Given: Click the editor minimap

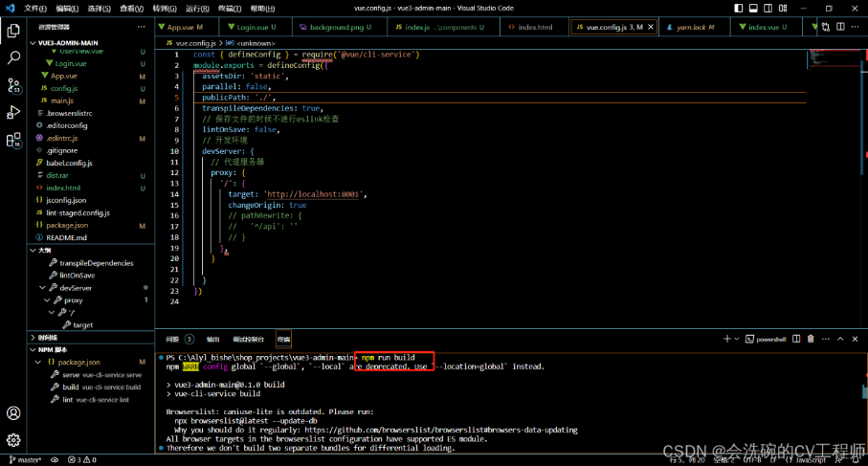Looking at the screenshot, I should click(x=834, y=59).
